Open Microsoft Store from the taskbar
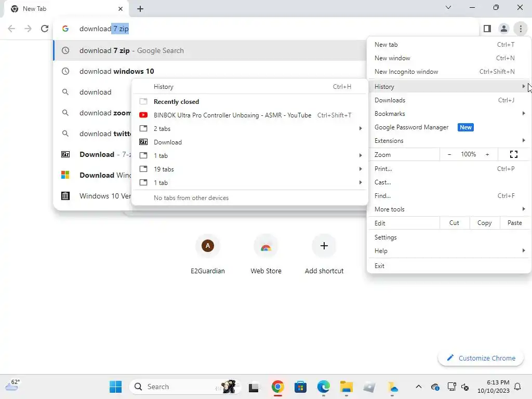532x399 pixels. [300, 387]
